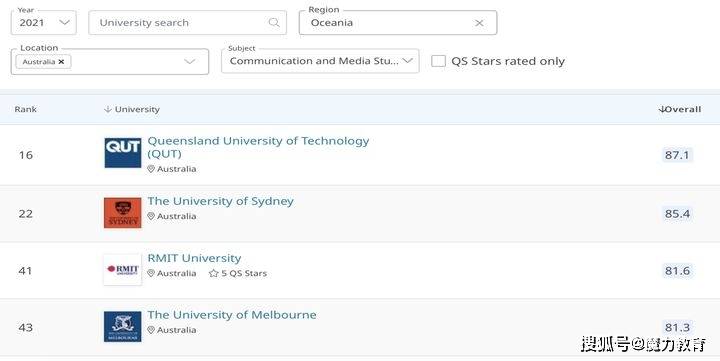Click the down arrow beside University header
Screen dimensions: 720x361
108,109
